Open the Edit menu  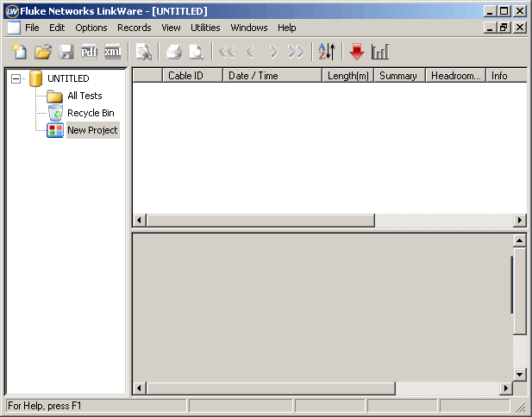(x=57, y=28)
